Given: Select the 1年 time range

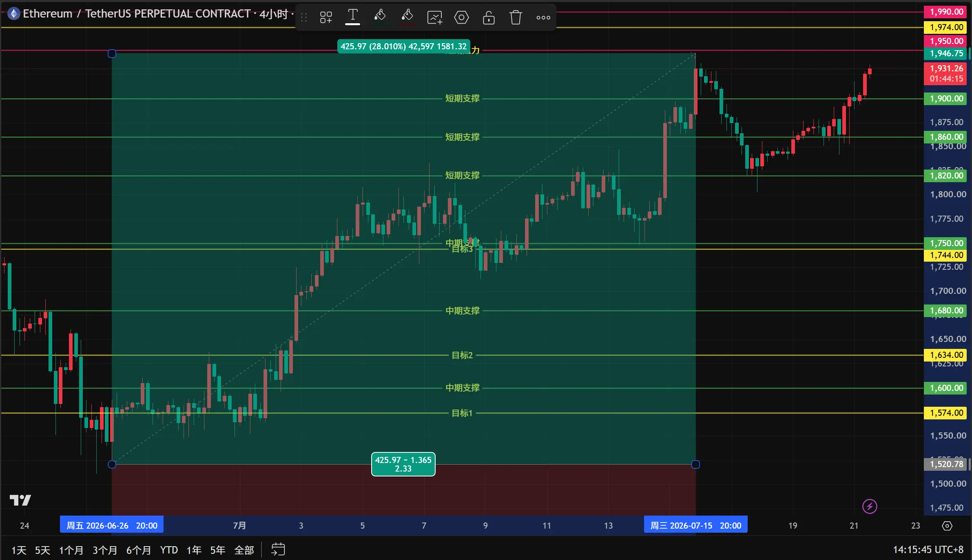Looking at the screenshot, I should point(194,550).
